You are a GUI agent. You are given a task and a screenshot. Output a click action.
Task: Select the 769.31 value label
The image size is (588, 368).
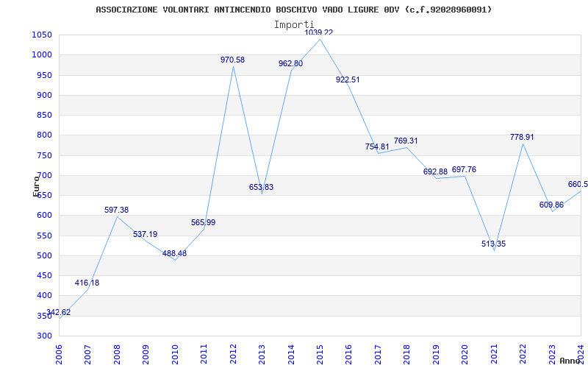(406, 141)
